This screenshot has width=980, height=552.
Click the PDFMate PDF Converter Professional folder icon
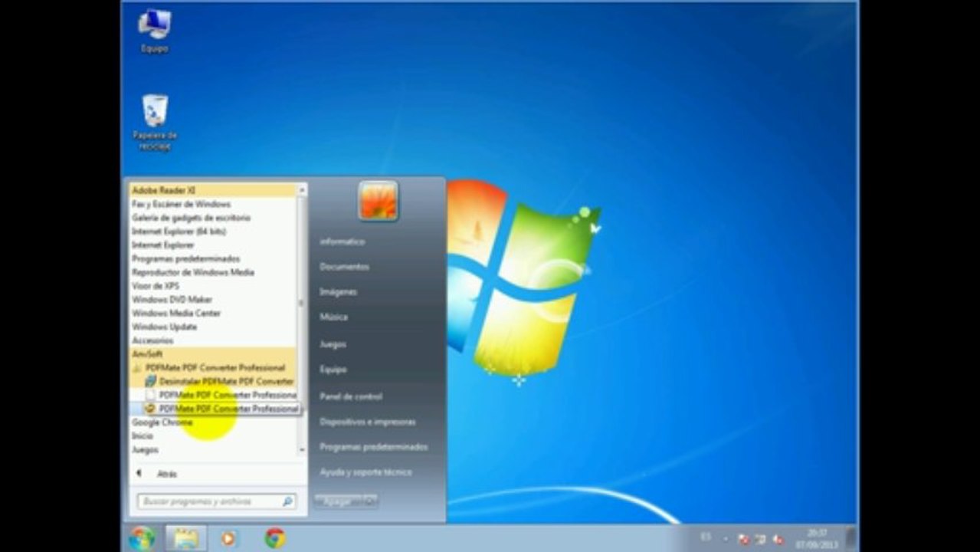[x=137, y=367]
